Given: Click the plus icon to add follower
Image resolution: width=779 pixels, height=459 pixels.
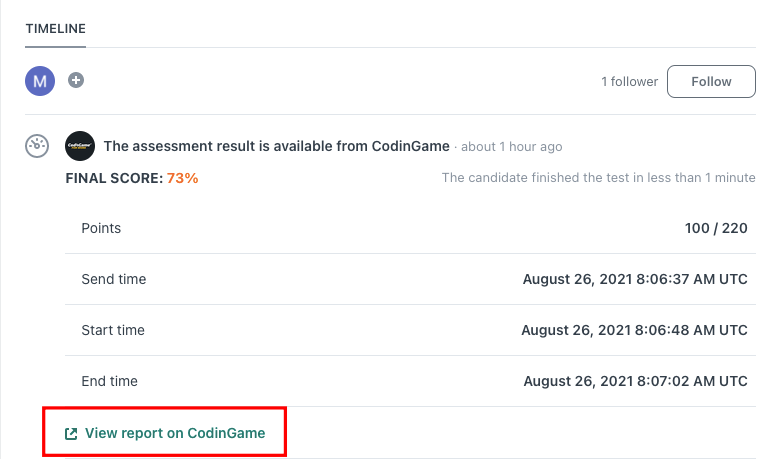Looking at the screenshot, I should coord(76,80).
